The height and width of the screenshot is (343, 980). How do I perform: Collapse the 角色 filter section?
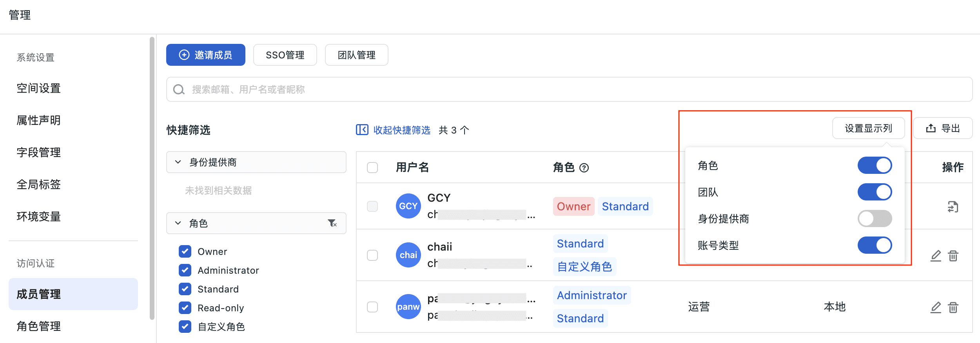pos(178,223)
